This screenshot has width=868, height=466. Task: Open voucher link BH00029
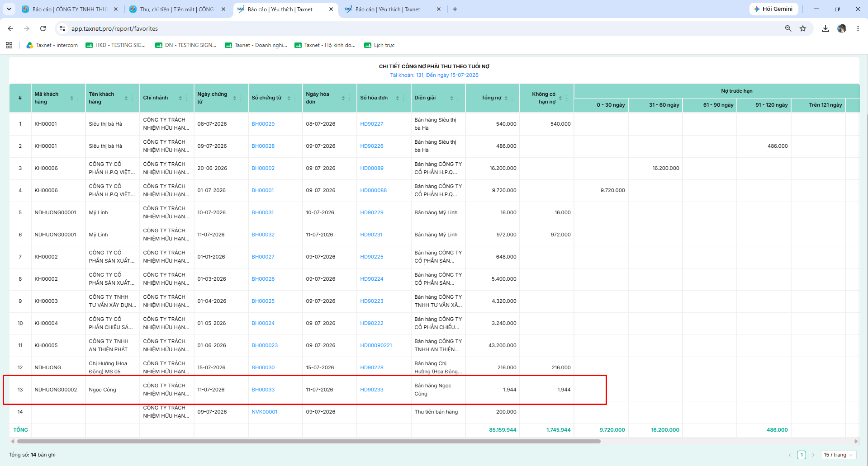tap(263, 124)
